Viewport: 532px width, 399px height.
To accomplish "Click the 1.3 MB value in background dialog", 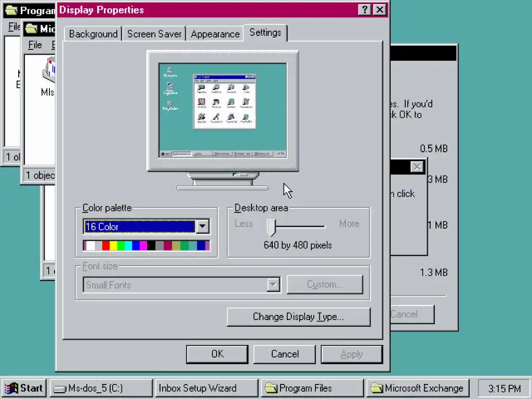I will tap(434, 272).
